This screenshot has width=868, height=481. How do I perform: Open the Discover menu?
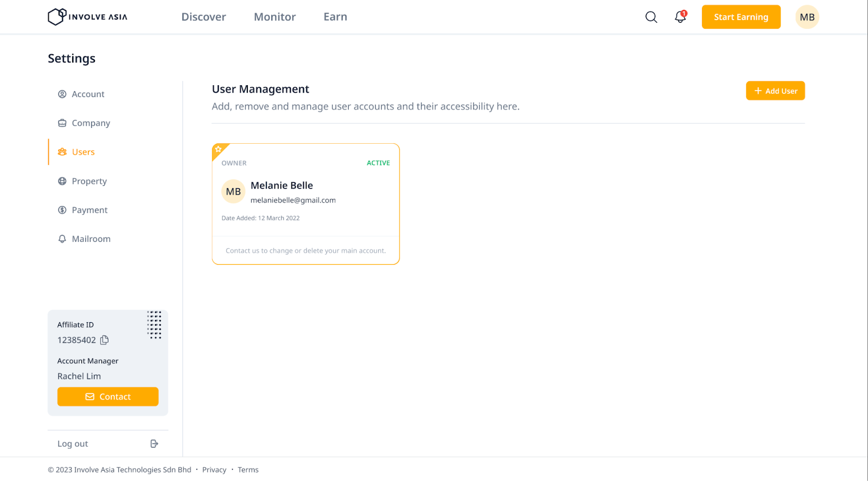coord(203,17)
